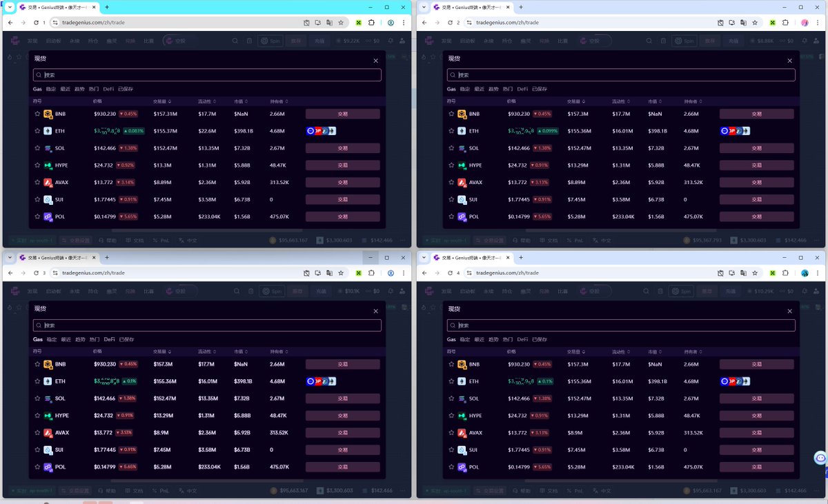Screen dimensions: 828x504
Task: Click the BNB coin icon in top-left window
Action: pos(48,114)
